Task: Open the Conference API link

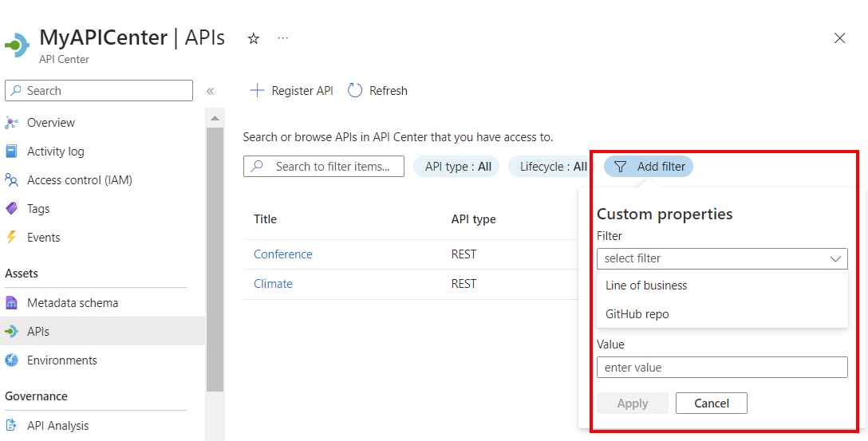Action: (x=283, y=254)
